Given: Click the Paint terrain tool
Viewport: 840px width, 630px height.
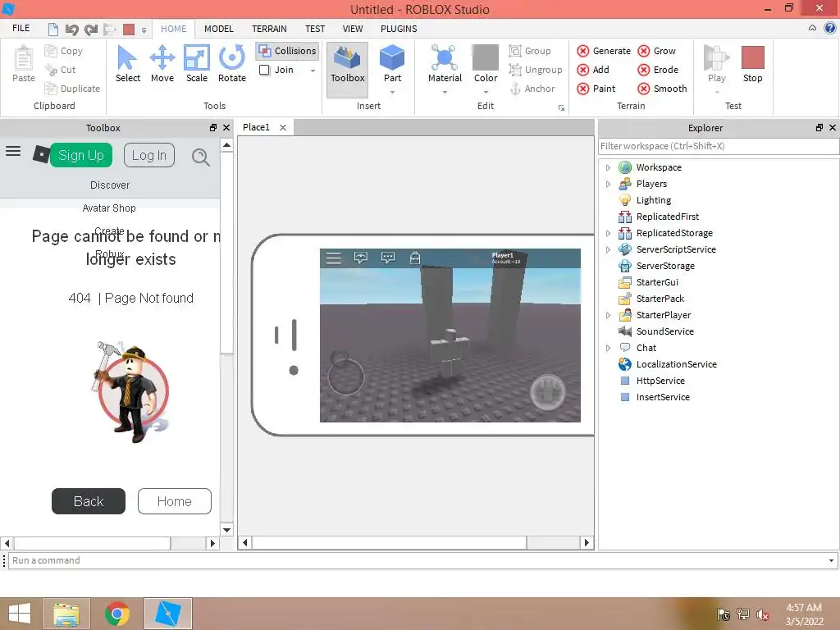Looking at the screenshot, I should pos(596,89).
